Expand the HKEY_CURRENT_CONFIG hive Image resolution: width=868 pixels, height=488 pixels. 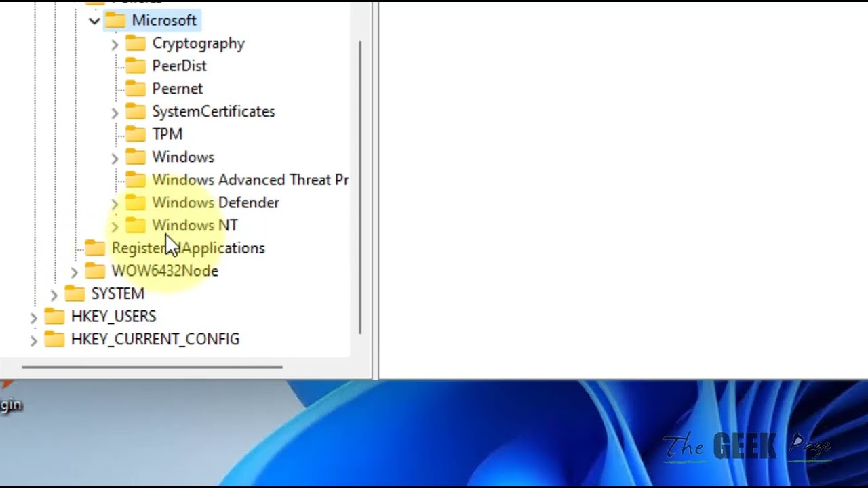tap(33, 340)
